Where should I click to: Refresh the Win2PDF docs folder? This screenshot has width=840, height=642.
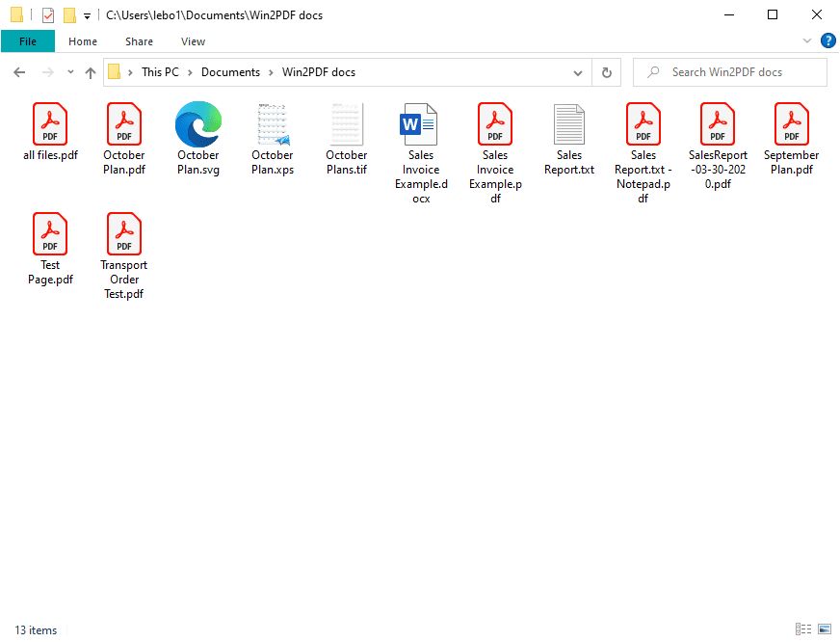607,72
